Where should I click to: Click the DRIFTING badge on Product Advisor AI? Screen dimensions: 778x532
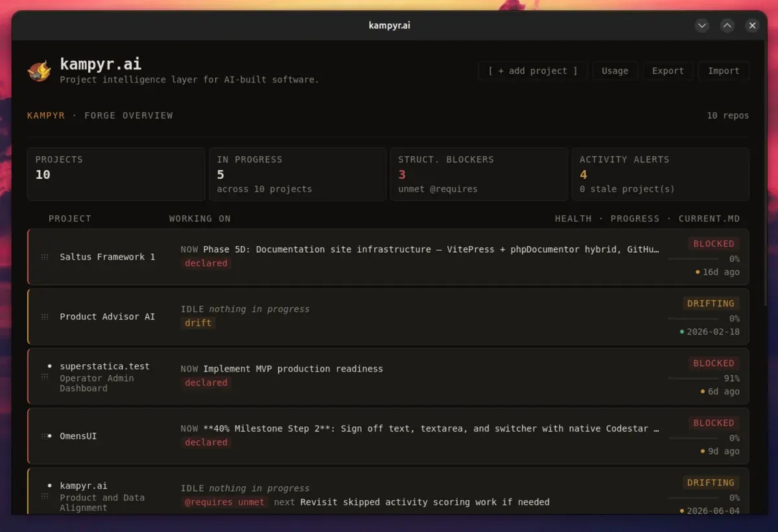click(711, 303)
